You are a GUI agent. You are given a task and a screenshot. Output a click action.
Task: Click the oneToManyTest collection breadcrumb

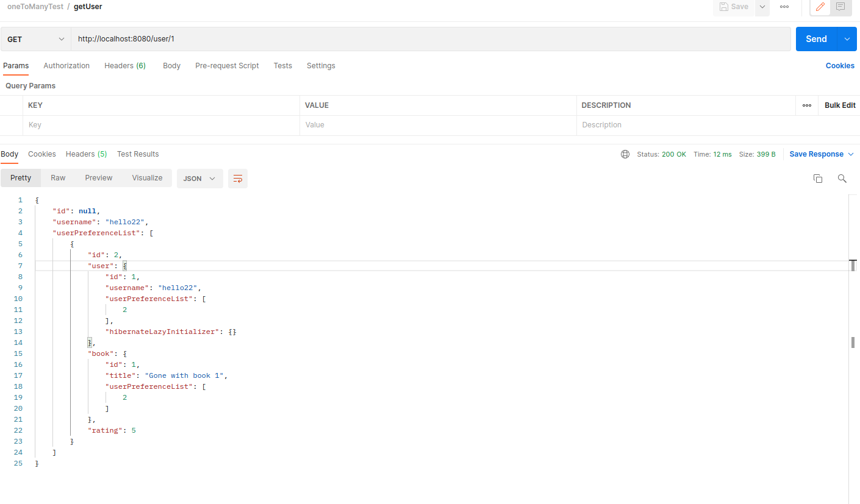point(35,7)
